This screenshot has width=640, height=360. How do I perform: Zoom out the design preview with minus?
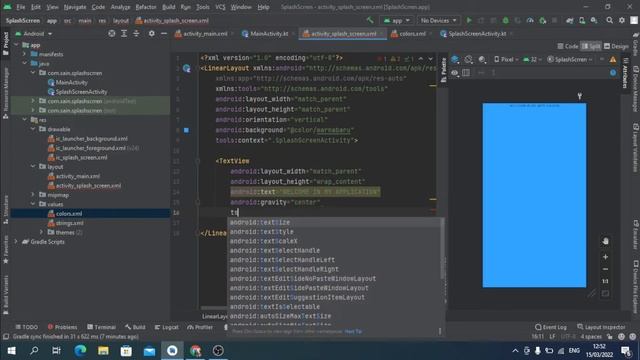click(x=605, y=269)
